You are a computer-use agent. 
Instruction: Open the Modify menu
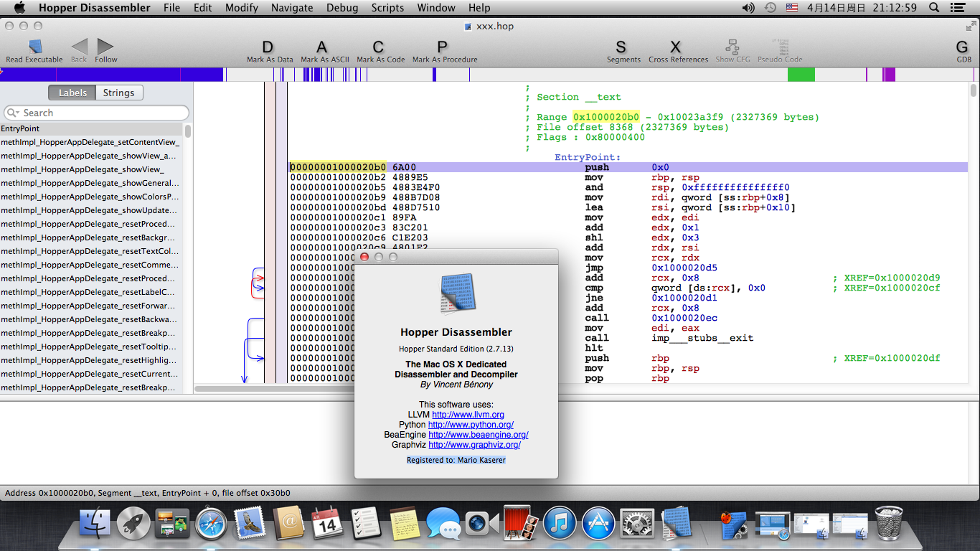(x=242, y=8)
